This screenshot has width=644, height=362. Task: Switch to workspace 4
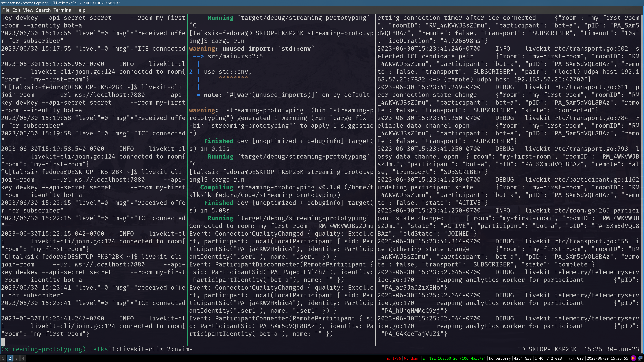[x=23, y=358]
